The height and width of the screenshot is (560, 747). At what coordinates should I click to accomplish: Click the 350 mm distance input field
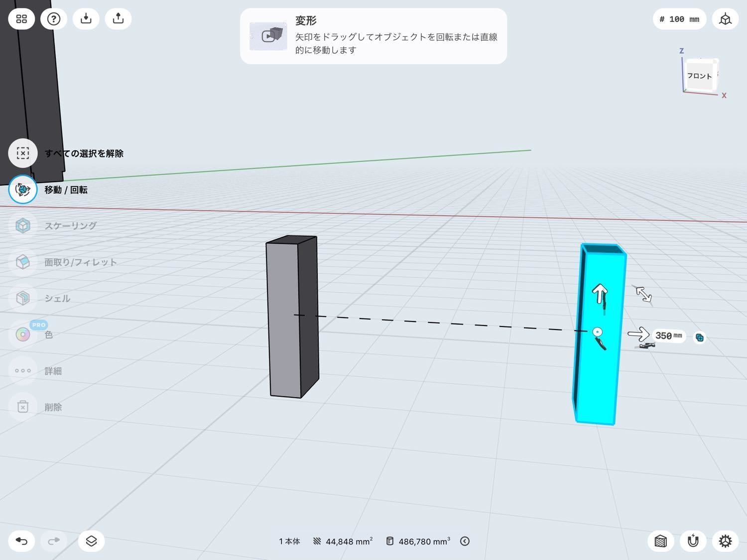tap(668, 336)
